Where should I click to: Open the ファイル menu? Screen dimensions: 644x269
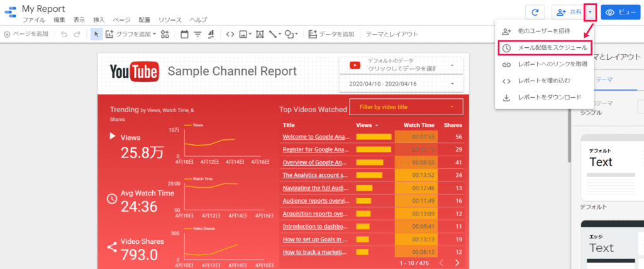[34, 20]
